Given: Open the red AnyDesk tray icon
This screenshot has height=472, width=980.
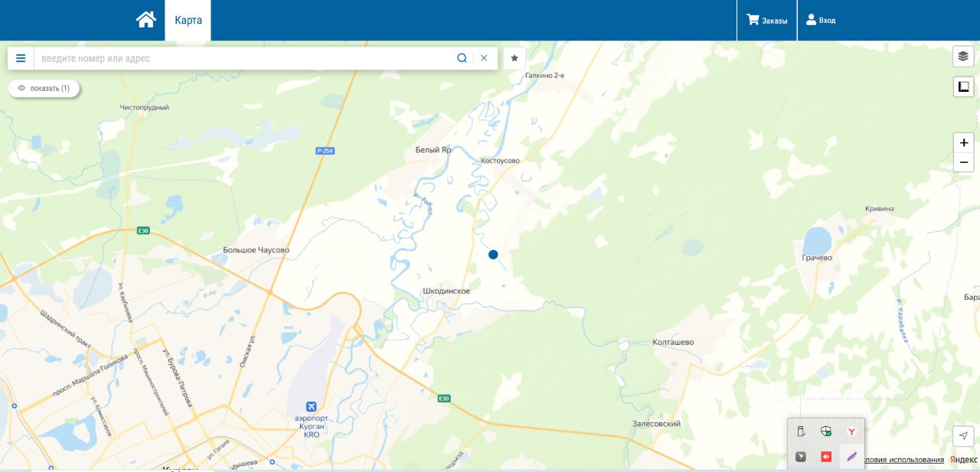Looking at the screenshot, I should pyautogui.click(x=826, y=457).
